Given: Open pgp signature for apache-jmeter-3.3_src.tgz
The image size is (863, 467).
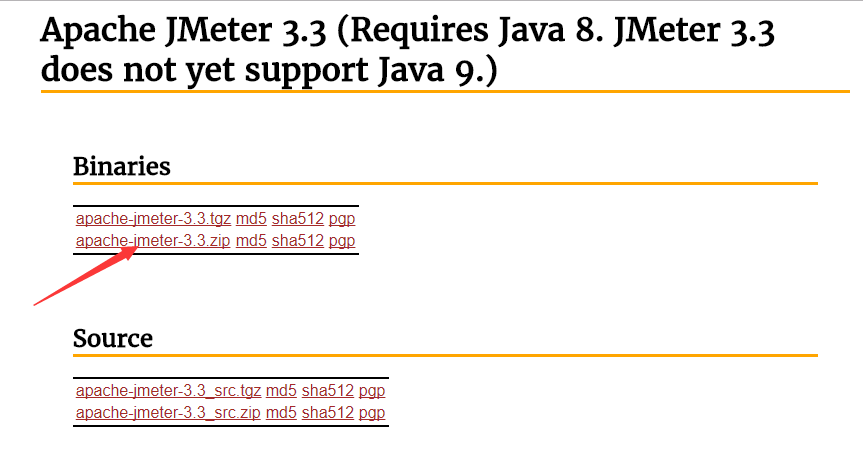Looking at the screenshot, I should pos(372,391).
